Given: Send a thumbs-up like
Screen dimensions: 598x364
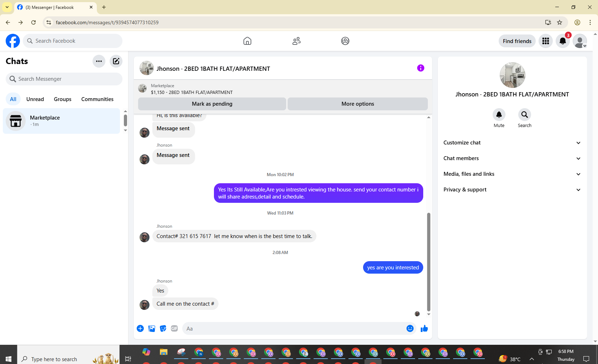Looking at the screenshot, I should tap(424, 328).
